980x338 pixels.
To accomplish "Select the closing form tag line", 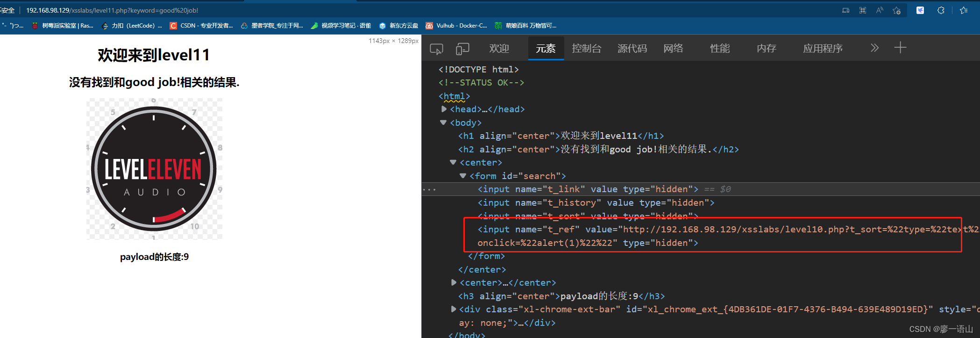I will click(x=486, y=256).
